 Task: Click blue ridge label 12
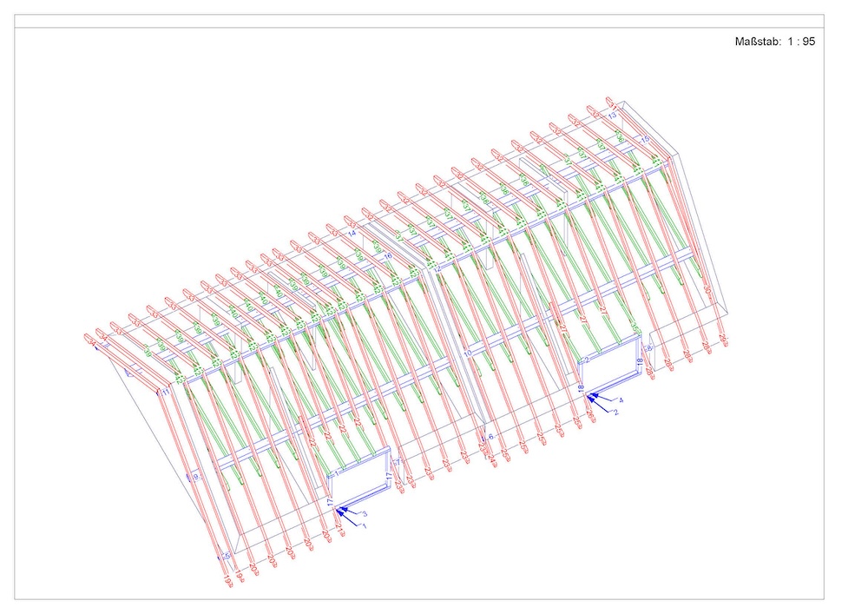(437, 271)
